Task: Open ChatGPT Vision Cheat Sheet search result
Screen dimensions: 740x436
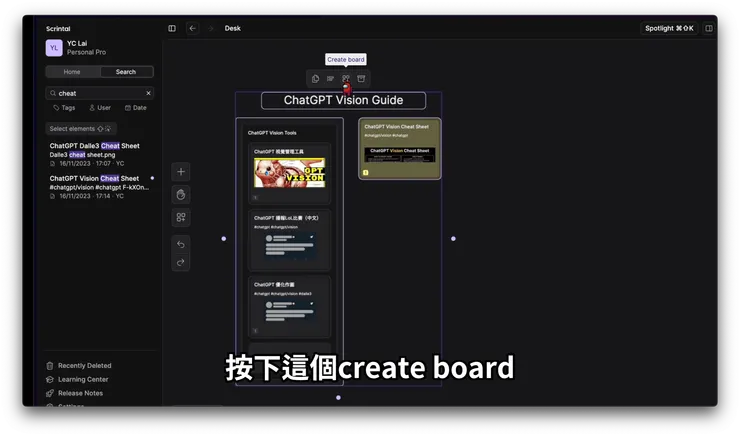Action: click(99, 187)
